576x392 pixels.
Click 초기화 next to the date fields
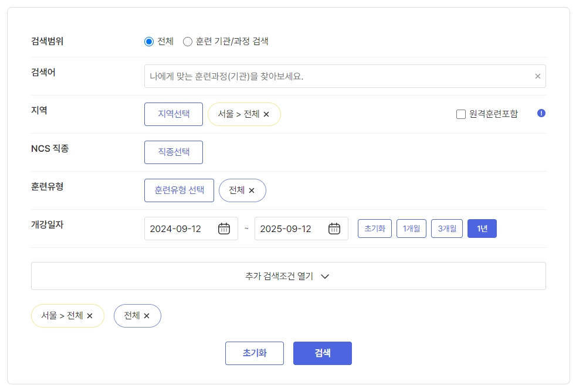point(374,229)
